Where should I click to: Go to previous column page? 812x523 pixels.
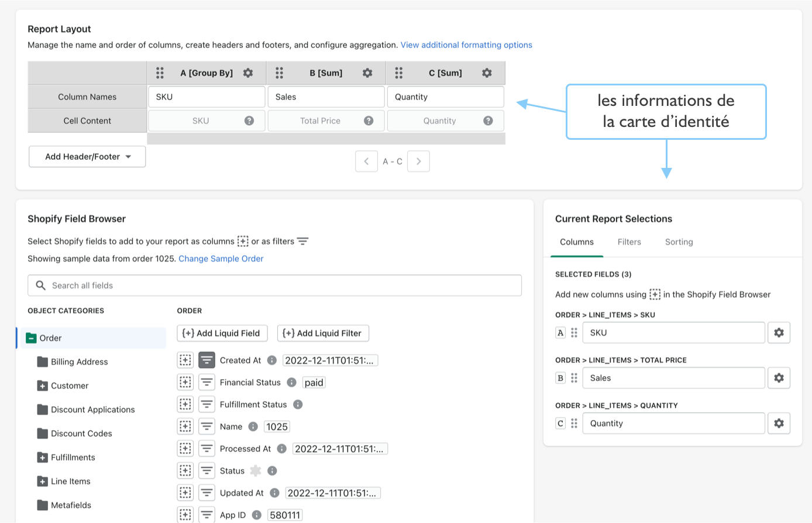pyautogui.click(x=366, y=161)
